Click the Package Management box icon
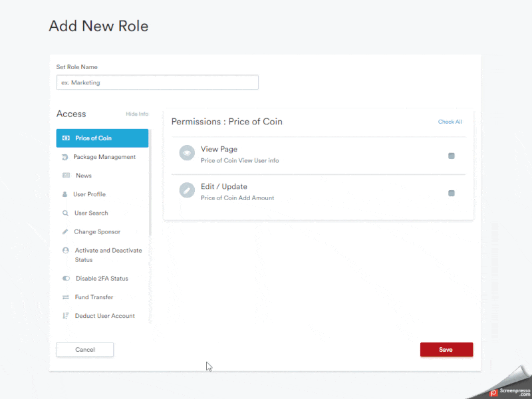This screenshot has height=399, width=532. click(65, 157)
